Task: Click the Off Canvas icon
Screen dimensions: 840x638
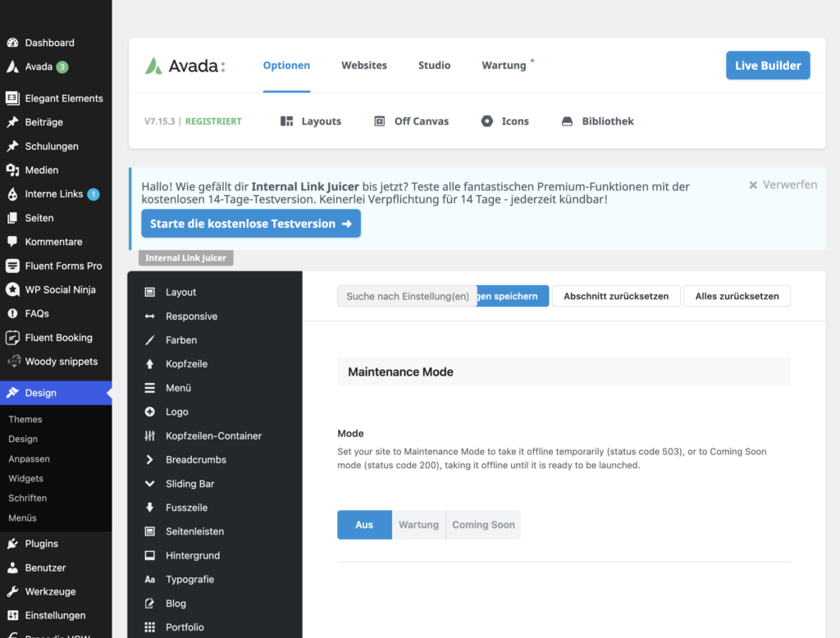Action: 379,121
